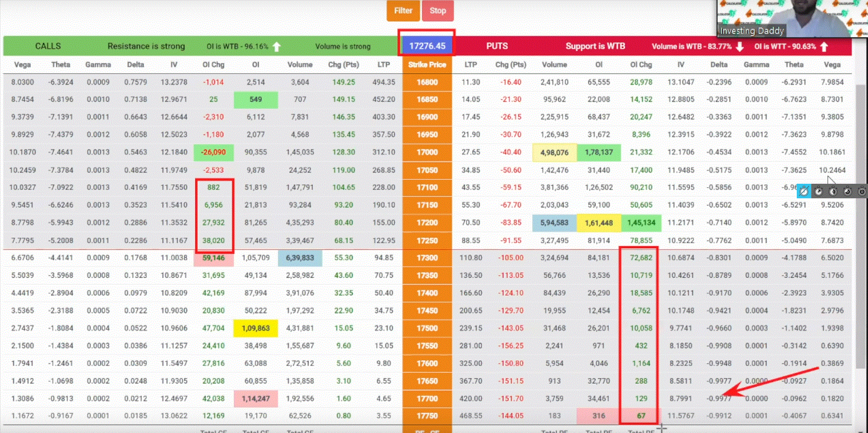The height and width of the screenshot is (433, 868).
Task: Select the 17300 strike price cell
Action: click(427, 258)
